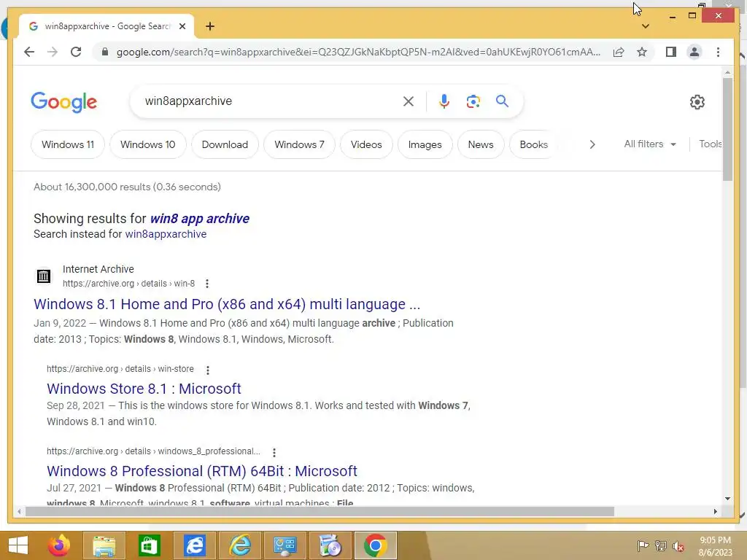Open Windows 8.1 Home and Pro result
Screen dimensions: 747x560
pyautogui.click(x=227, y=304)
